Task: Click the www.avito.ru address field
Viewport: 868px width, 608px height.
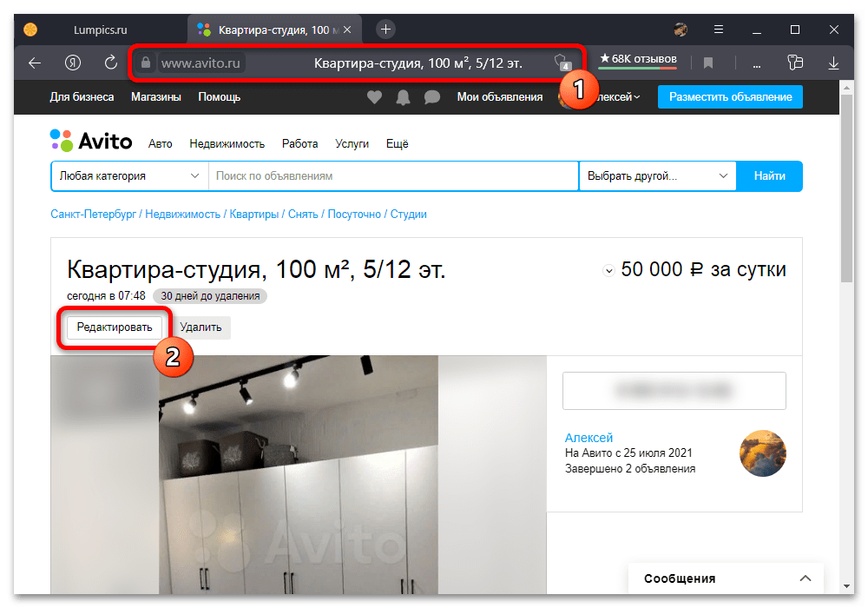Action: [x=201, y=63]
